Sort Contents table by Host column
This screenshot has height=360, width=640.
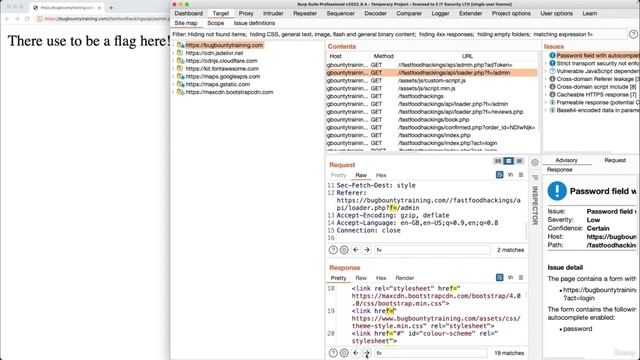336,56
